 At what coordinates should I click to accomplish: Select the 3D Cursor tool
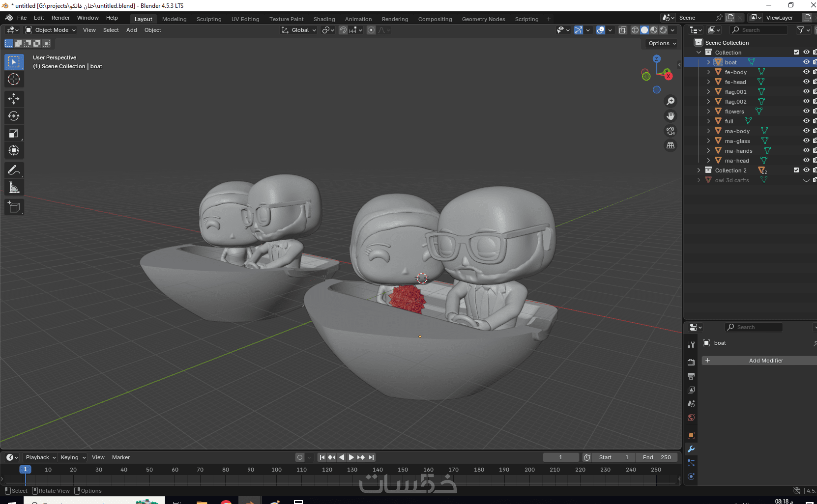click(x=14, y=79)
